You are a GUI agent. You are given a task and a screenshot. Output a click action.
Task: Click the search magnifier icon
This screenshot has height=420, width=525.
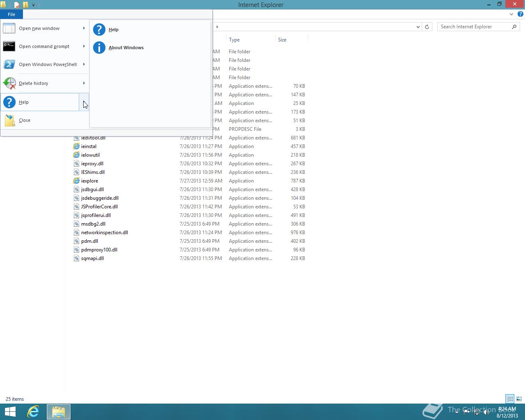click(514, 27)
